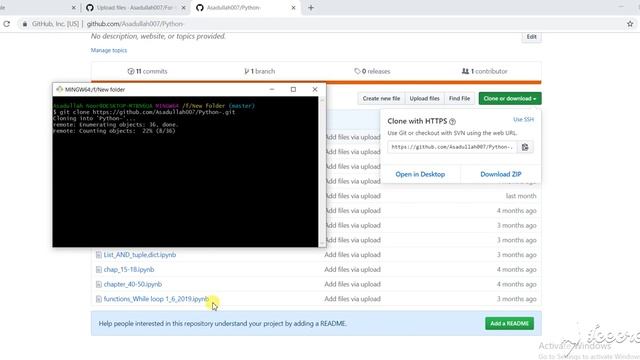Click the commits clock icon
Image resolution: width=640 pixels, height=360 pixels.
131,71
